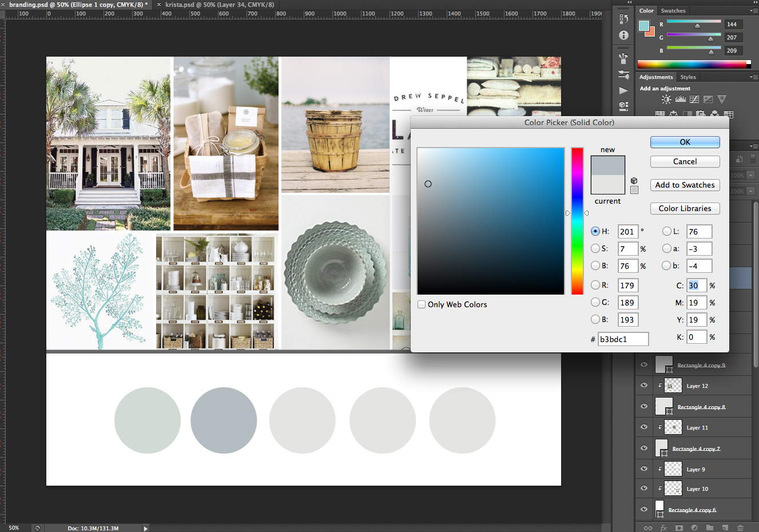Toggle visibility of Rectangle 4 copy 8
The width and height of the screenshot is (759, 532).
tap(643, 406)
